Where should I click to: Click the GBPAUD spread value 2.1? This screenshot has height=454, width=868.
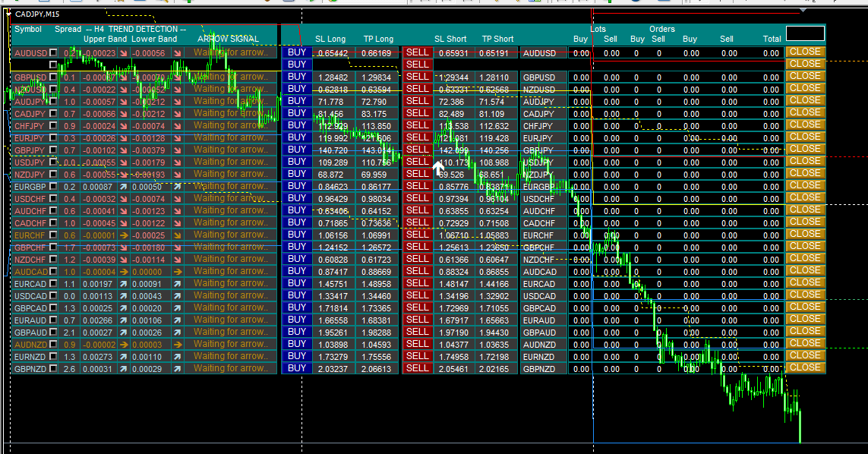(x=70, y=333)
